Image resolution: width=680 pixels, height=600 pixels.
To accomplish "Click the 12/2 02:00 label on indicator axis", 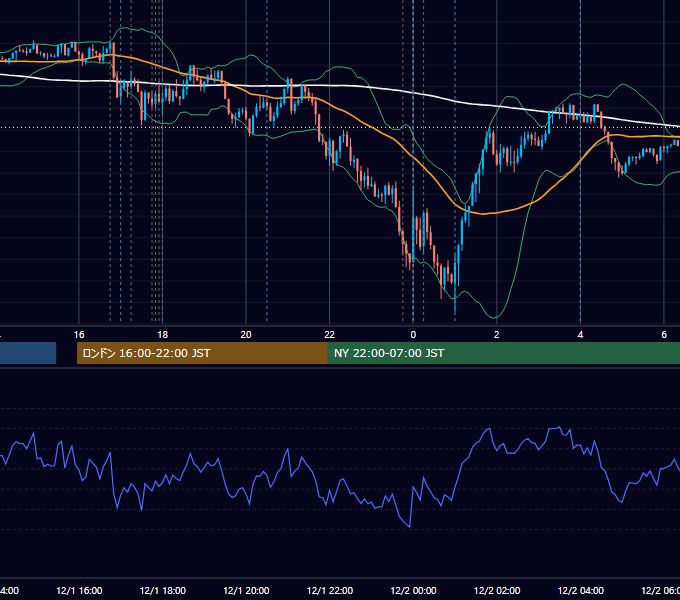I will pos(497,590).
